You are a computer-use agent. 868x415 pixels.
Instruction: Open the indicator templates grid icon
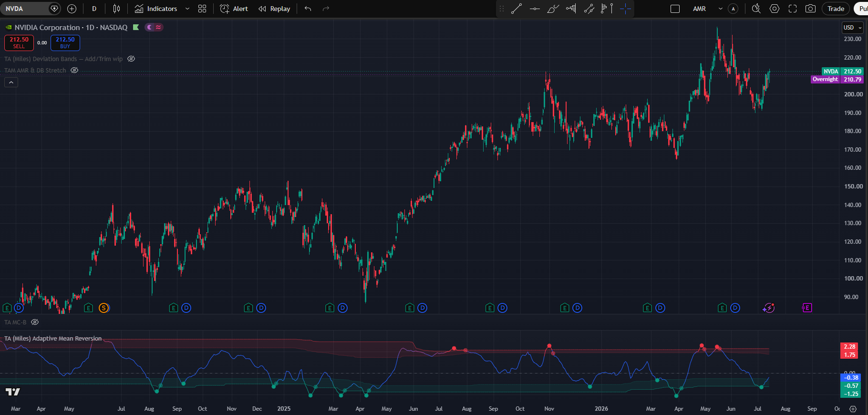(202, 9)
